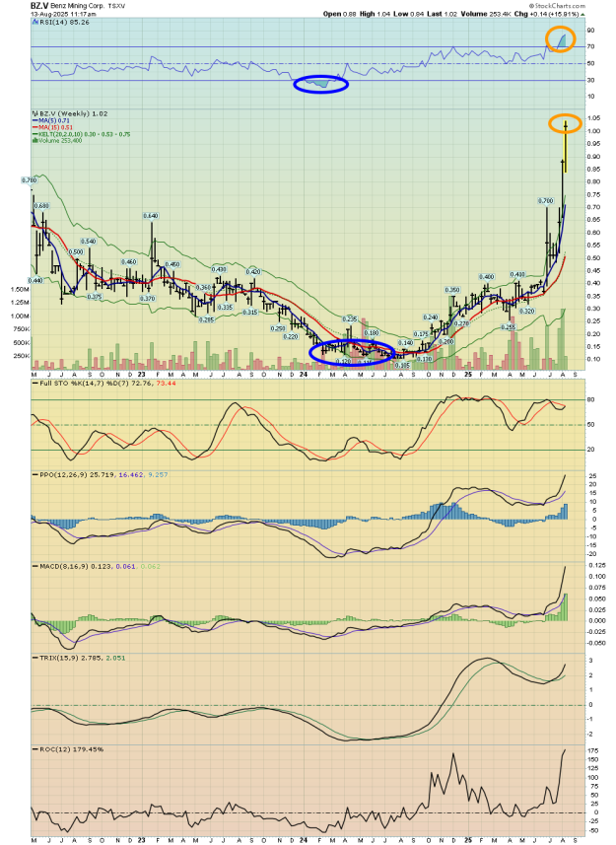This screenshot has height=845, width=616.
Task: Select the 0.640 price peak annotation
Action: 150,216
